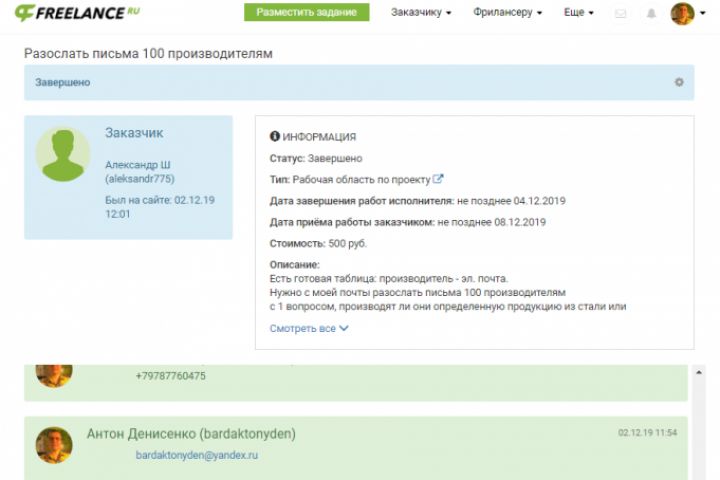Screen dimensions: 720x480
Task: Expand description with Смотреть все
Action: point(309,328)
